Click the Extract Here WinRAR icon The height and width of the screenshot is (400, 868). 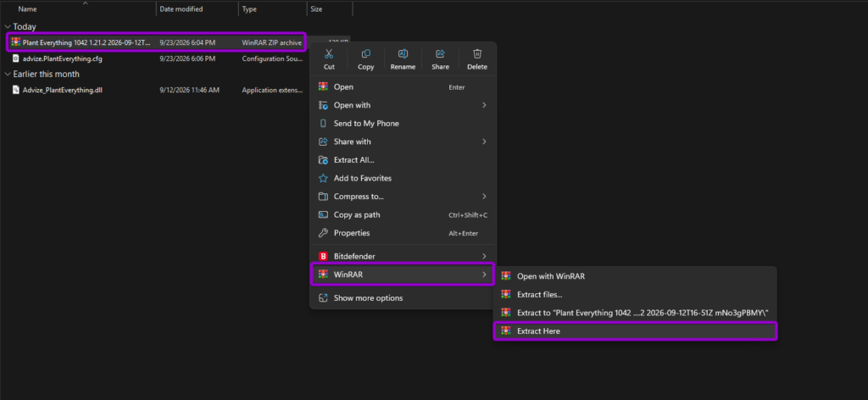[505, 331]
